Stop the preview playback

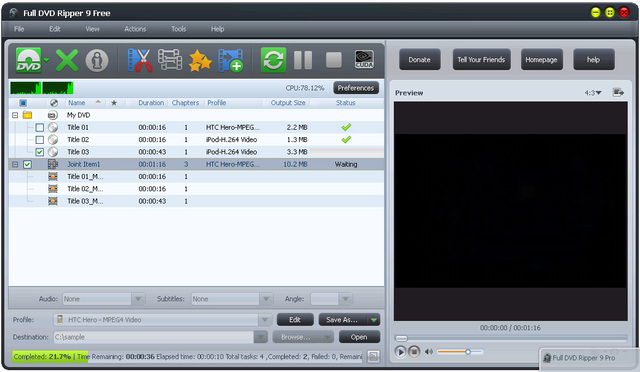(414, 352)
